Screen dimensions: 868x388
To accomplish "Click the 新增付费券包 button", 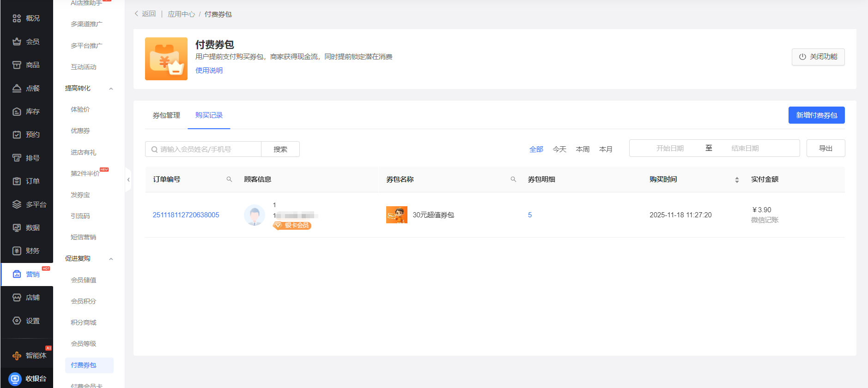I will point(816,115).
